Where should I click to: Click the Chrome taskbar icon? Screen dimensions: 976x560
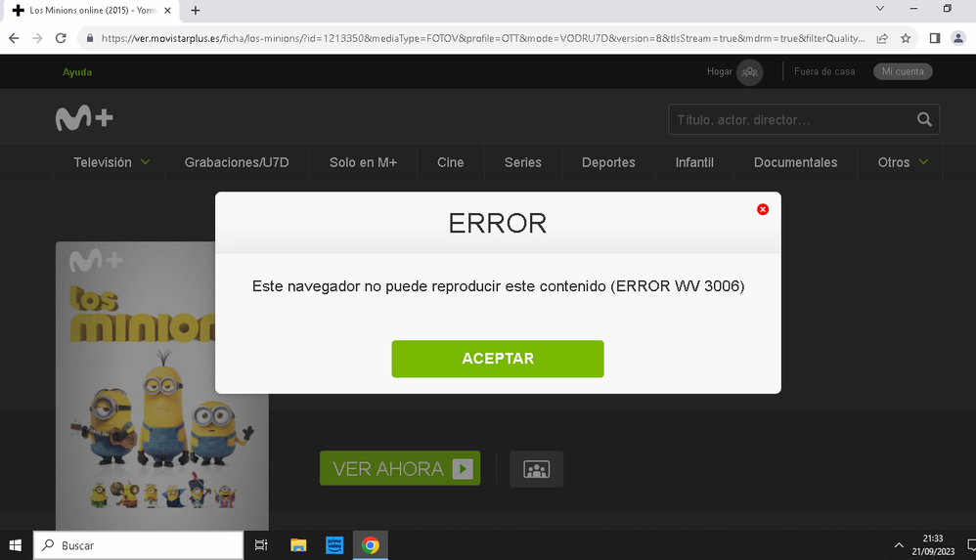point(371,545)
